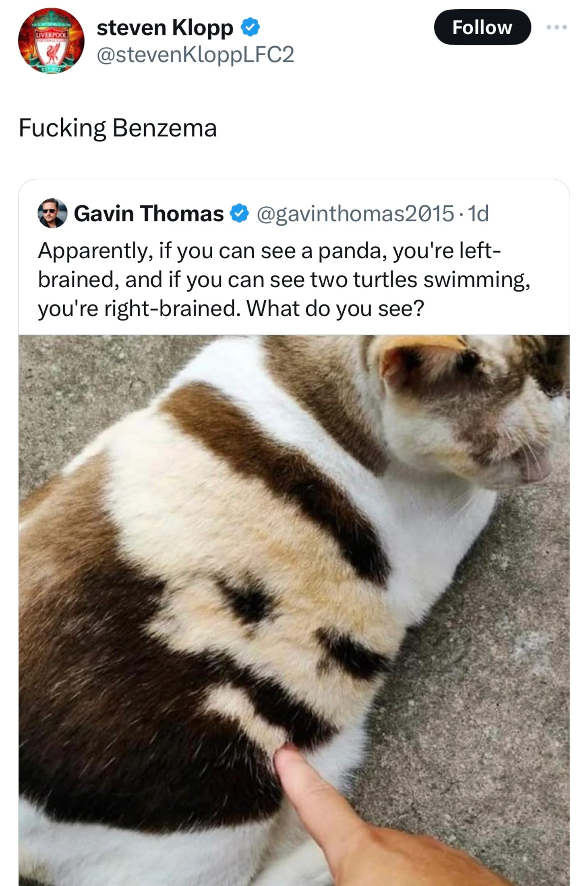Open the @gavinthomas2015 handle
Viewport: 588px width, 886px height.
[x=355, y=213]
